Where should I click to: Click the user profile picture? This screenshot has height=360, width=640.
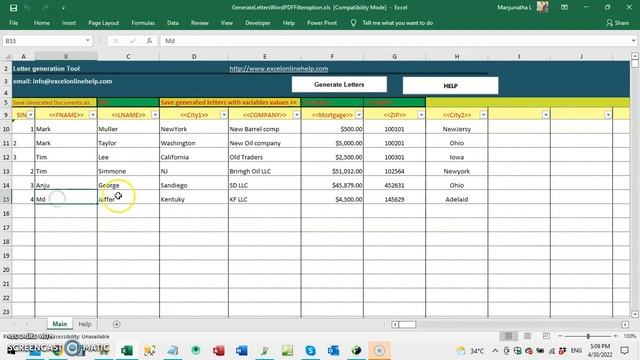click(542, 7)
